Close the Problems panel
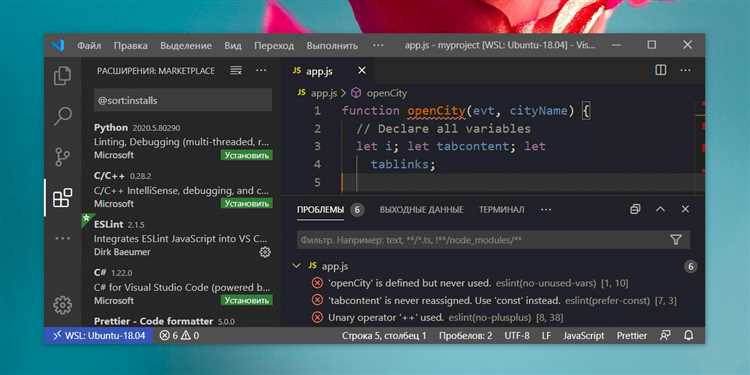750x375 pixels. tap(685, 210)
